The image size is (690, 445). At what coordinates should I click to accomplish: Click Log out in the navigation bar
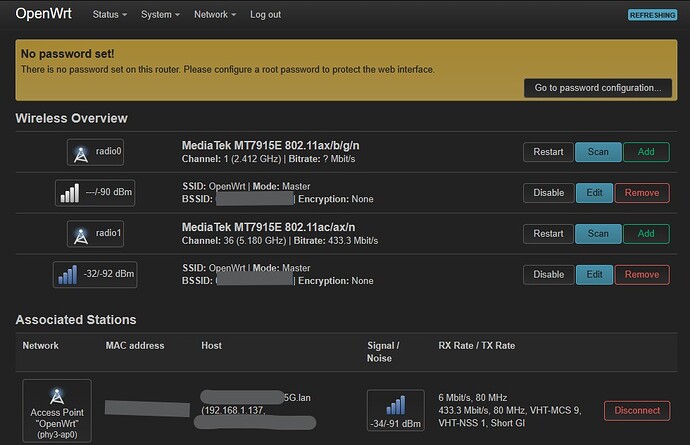[x=265, y=15]
